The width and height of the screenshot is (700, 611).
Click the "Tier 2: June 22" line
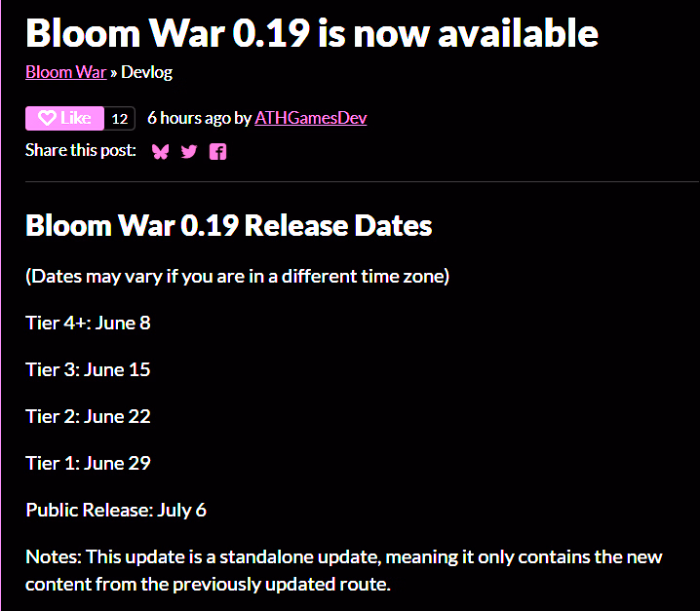[x=88, y=417]
